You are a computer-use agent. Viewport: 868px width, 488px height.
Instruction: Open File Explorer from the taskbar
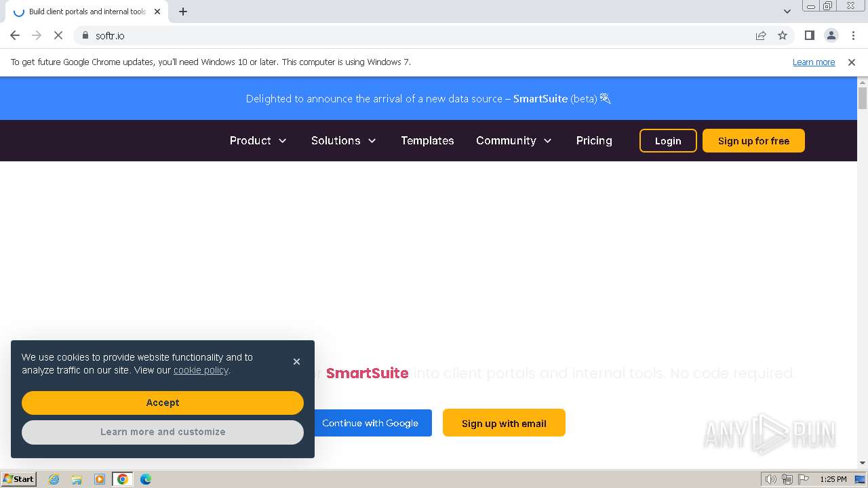(77, 479)
